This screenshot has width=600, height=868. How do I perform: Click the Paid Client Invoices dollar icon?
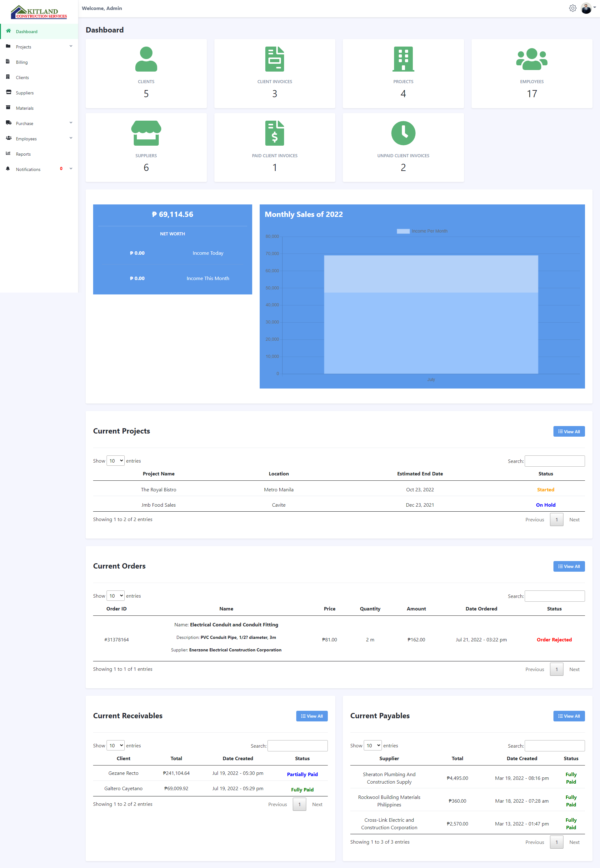click(274, 133)
